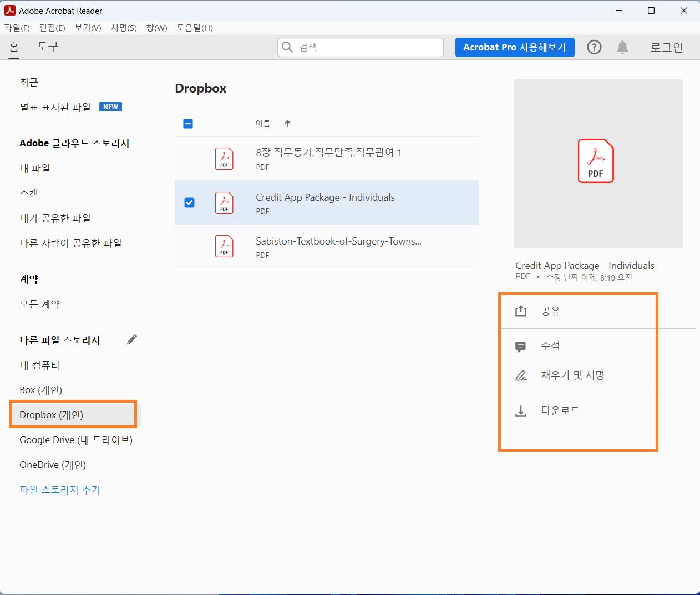Click the select-all files checkbox
The image size is (700, 595).
(187, 123)
